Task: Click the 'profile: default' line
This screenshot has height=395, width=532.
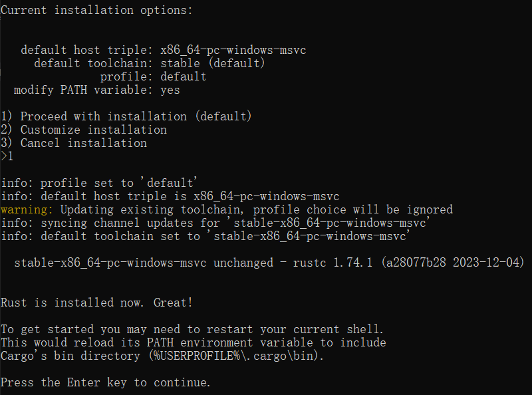Action: point(153,76)
